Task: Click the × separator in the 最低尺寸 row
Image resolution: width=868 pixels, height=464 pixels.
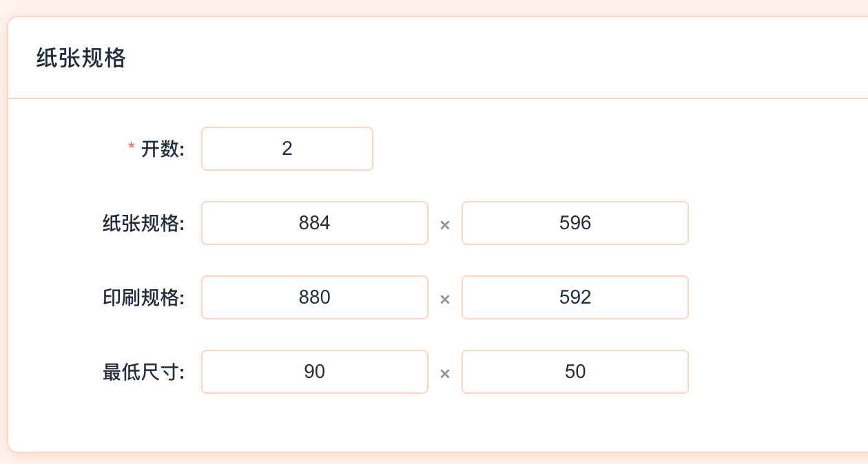Action: (445, 373)
